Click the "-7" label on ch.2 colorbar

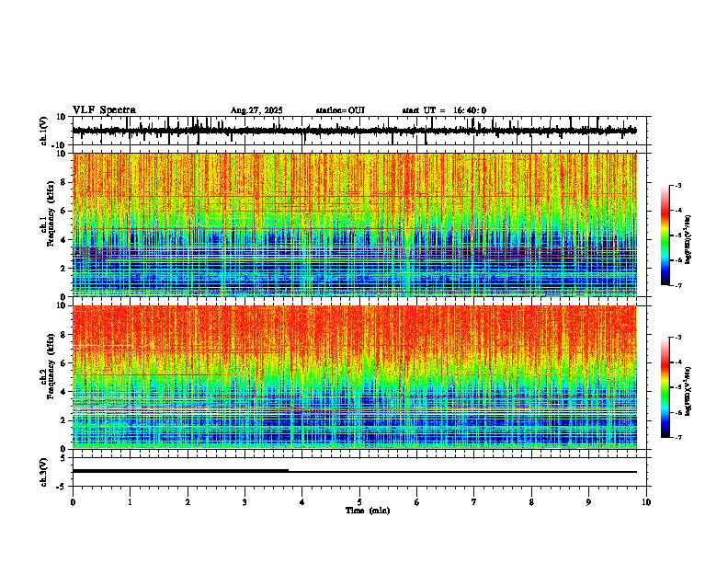[678, 437]
